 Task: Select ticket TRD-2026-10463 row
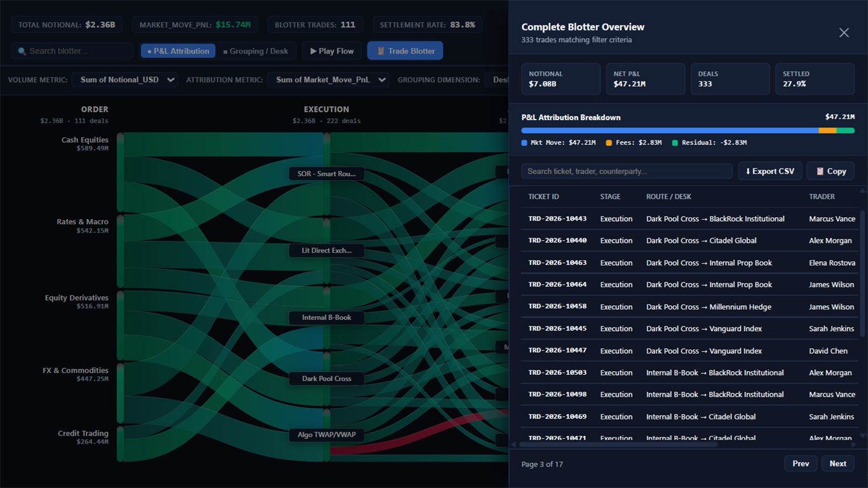pos(688,262)
